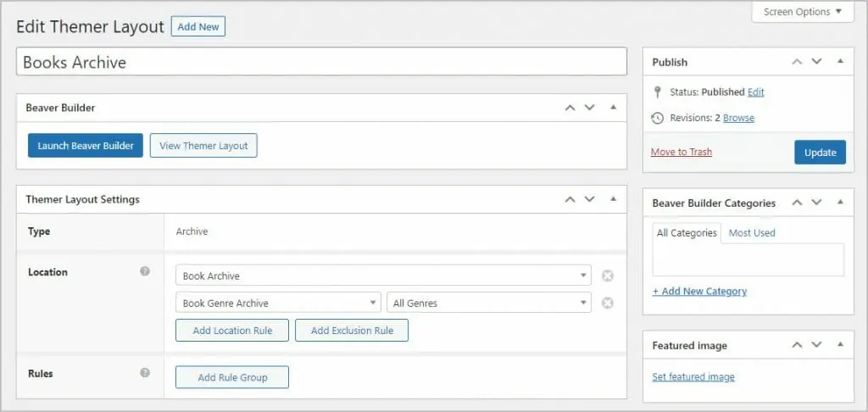Click Set featured image link
Viewport: 868px width, 412px height.
[x=693, y=377]
